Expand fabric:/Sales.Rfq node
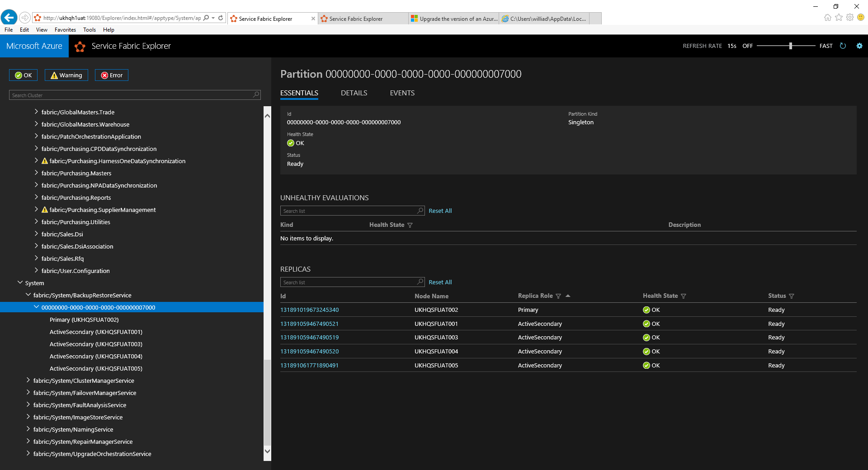This screenshot has width=868, height=470. (x=36, y=258)
